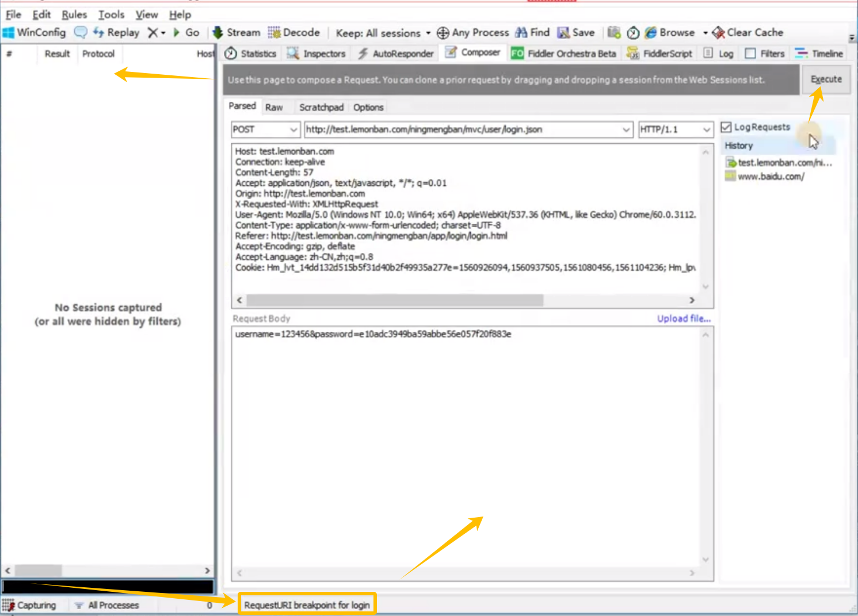Select test.lemonban.com history entry
Screen dimensions: 858x616
779,163
